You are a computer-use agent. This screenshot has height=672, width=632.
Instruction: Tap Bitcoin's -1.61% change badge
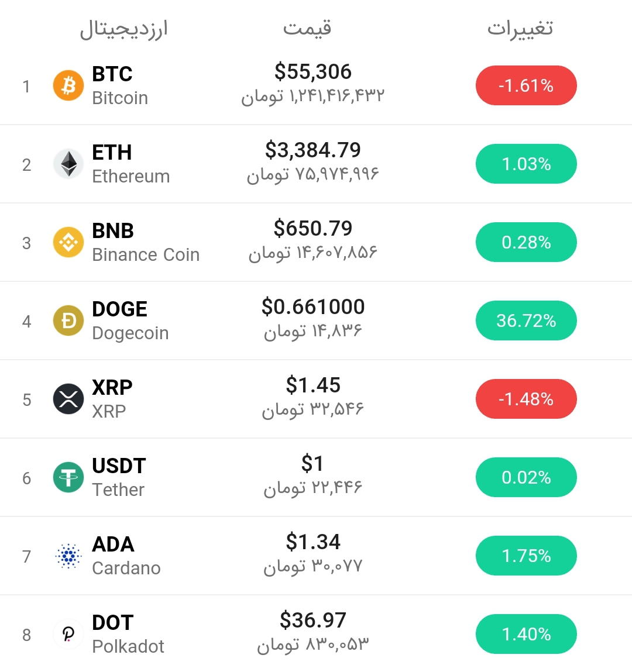coord(526,85)
